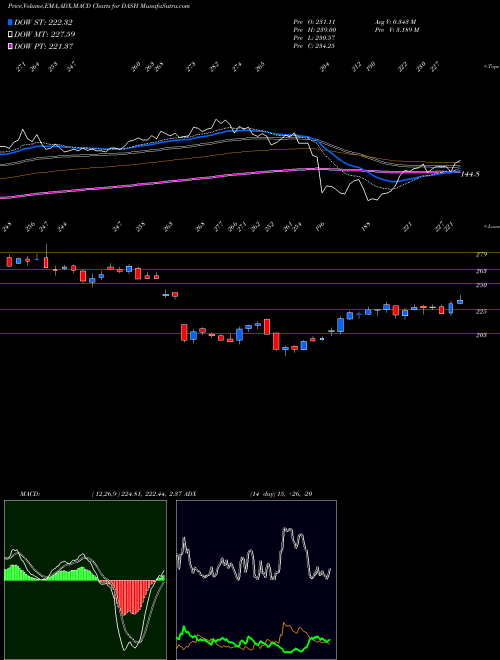
Task: Click the tall red candle with the long upper wick near 279
Action: click(46, 258)
